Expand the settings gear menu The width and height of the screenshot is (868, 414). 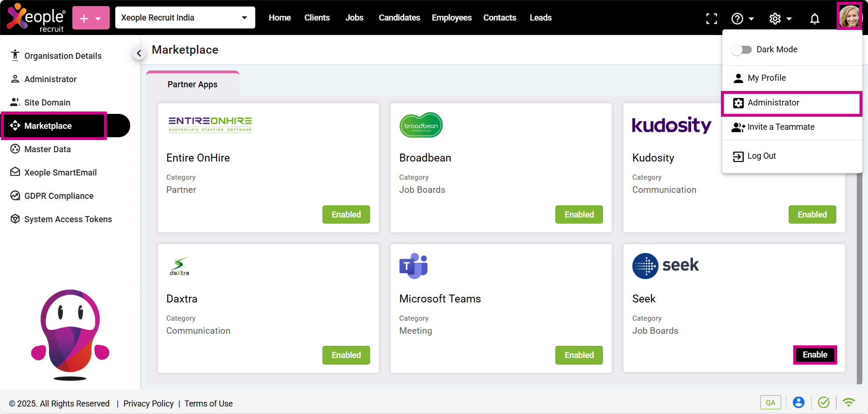click(780, 19)
